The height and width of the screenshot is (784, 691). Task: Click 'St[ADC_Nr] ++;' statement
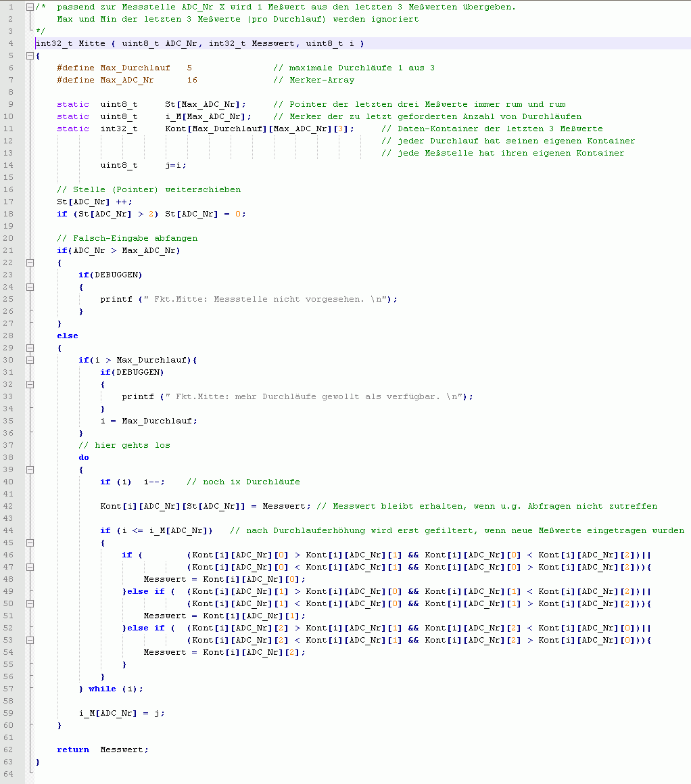(95, 202)
